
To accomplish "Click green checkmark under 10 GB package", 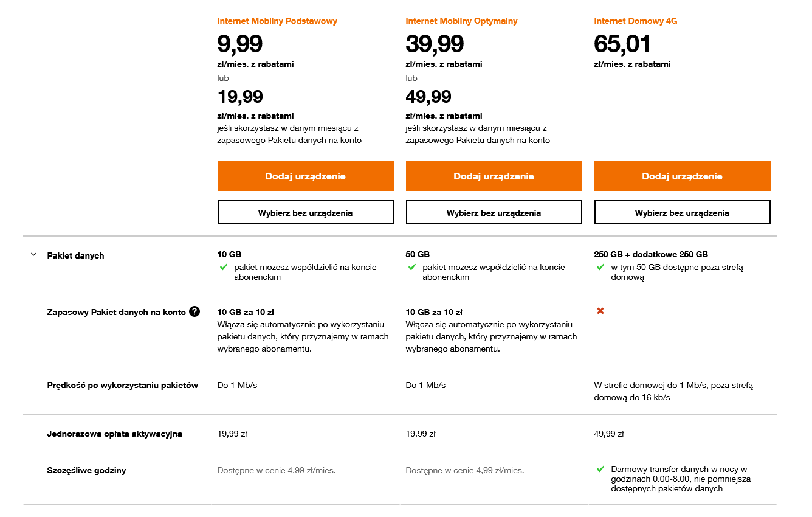I will (223, 267).
